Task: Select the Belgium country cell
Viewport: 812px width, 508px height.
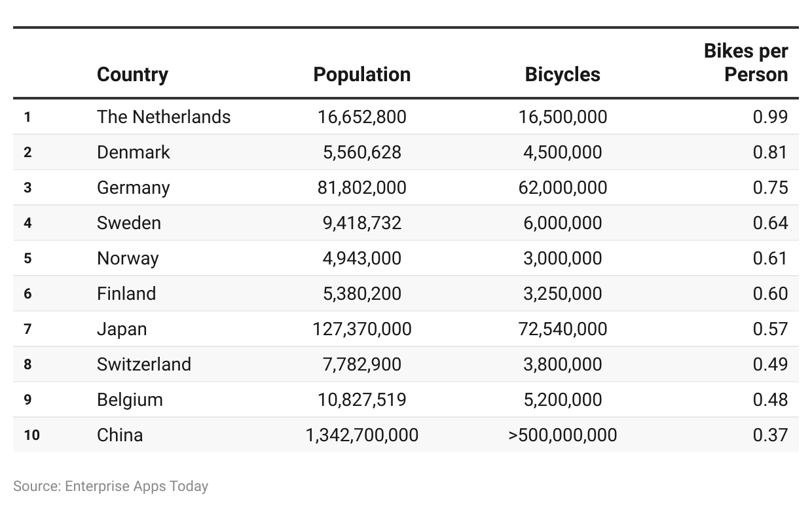Action: (x=130, y=399)
